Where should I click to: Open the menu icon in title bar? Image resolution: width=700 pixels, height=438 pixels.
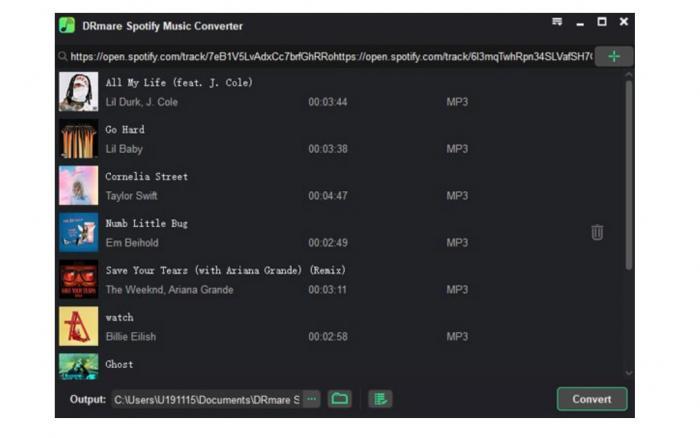pos(557,22)
